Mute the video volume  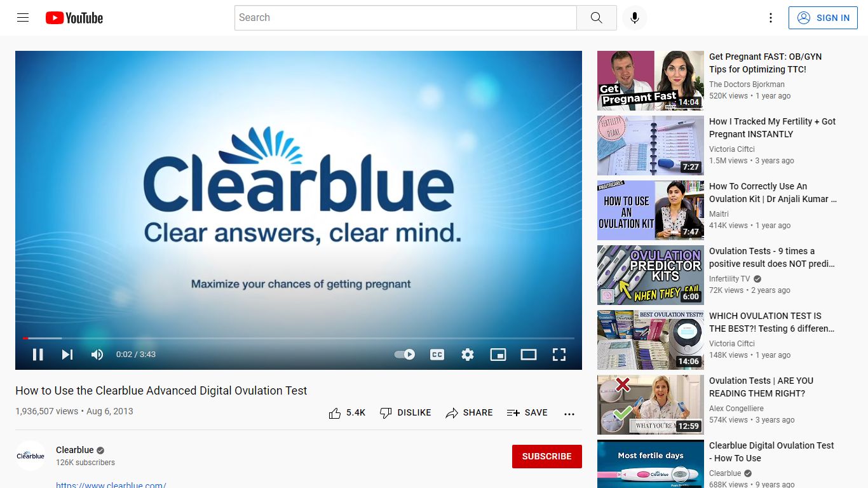click(97, 355)
